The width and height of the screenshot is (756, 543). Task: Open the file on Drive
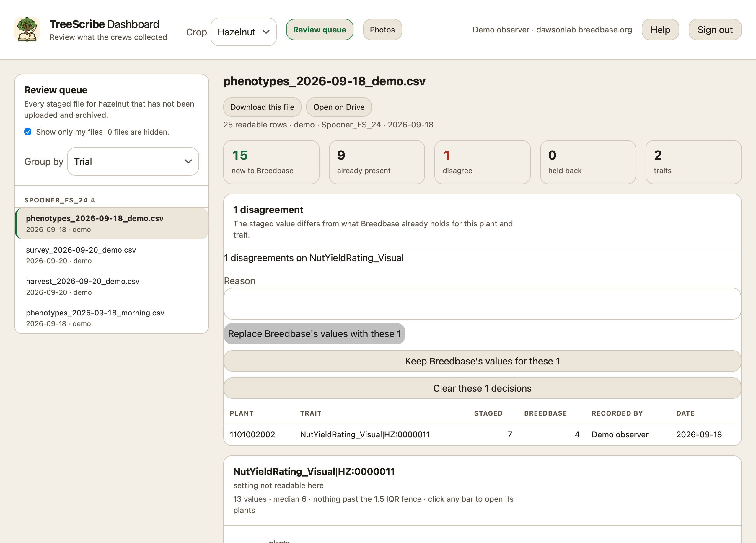339,107
